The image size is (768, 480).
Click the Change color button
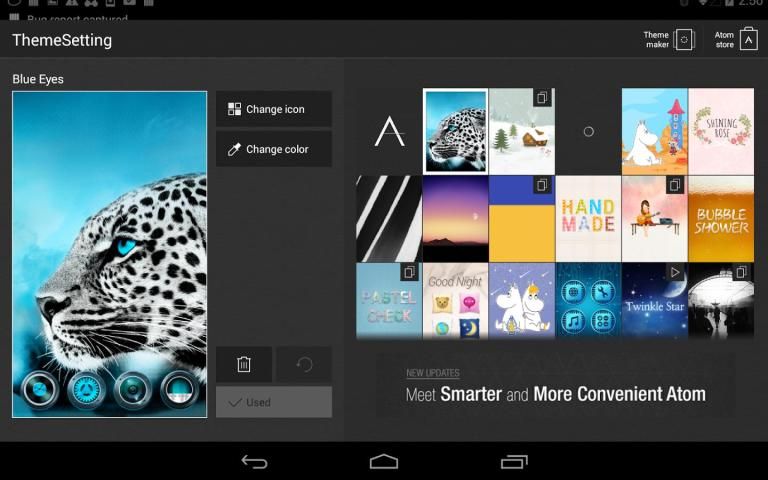[274, 149]
